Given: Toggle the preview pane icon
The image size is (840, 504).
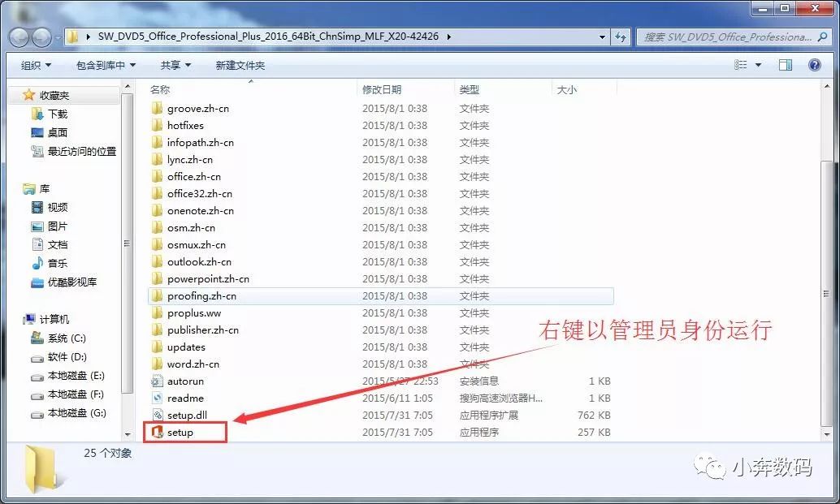Looking at the screenshot, I should [786, 65].
